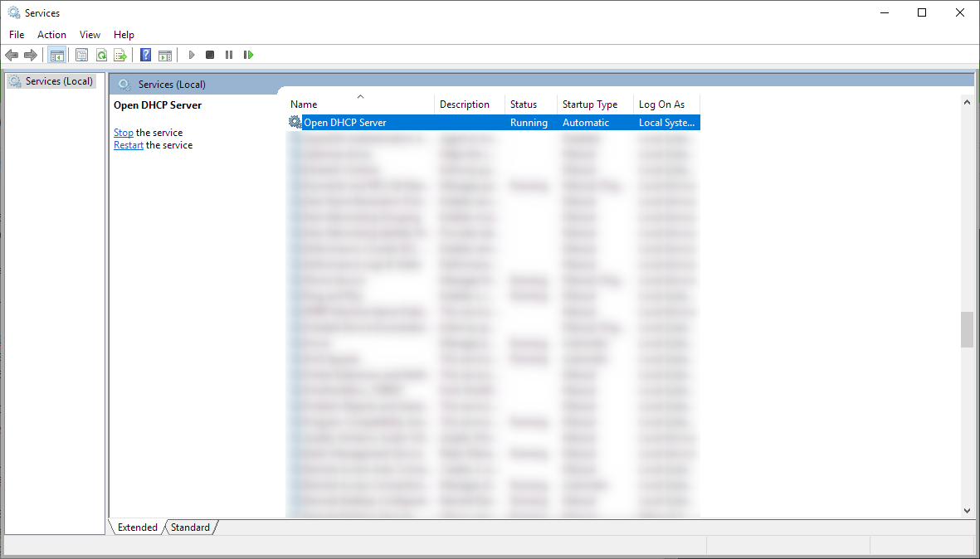Open Properties using the toolbar icon
This screenshot has height=559, width=980.
[81, 55]
